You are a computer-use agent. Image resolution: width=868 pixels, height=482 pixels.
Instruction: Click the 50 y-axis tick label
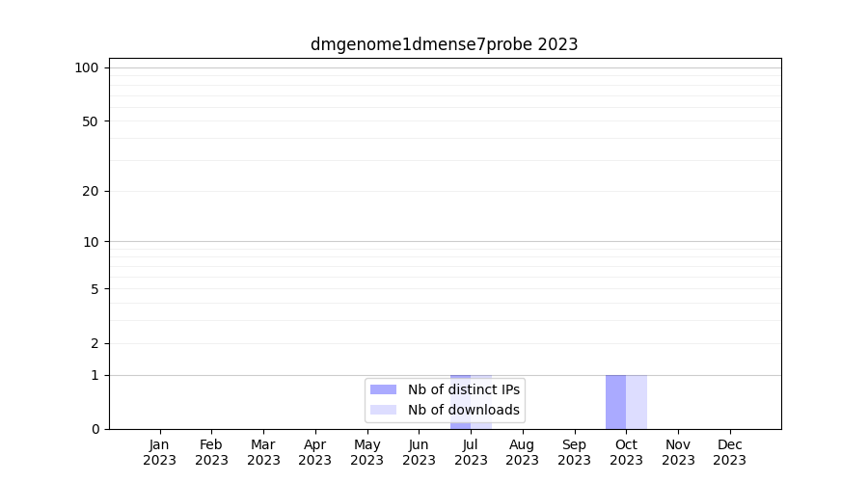click(90, 121)
